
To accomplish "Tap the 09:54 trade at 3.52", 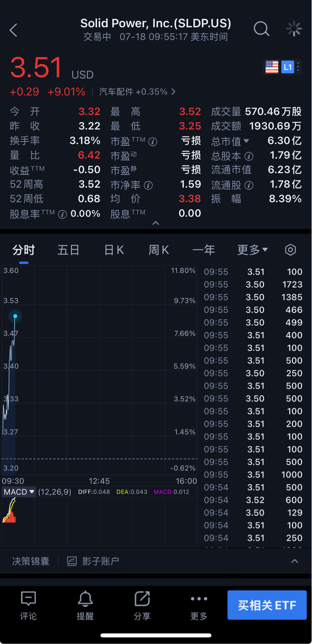I will [x=253, y=500].
